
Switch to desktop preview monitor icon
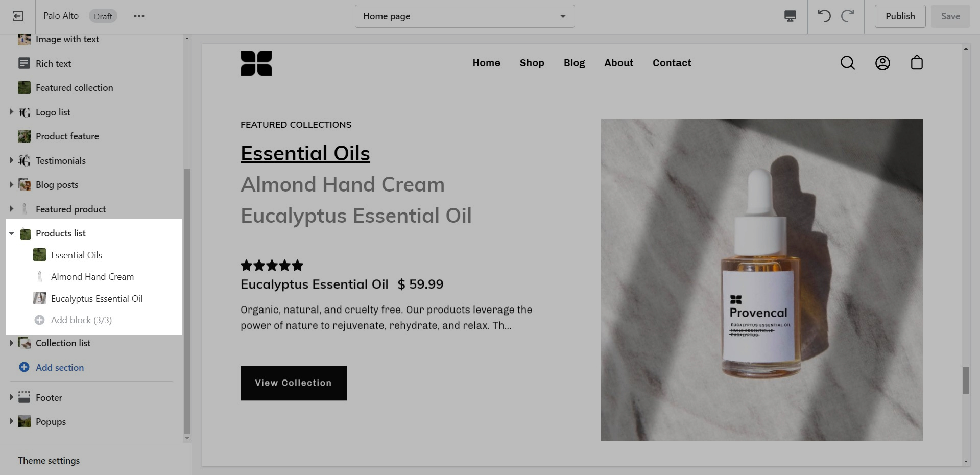click(x=790, y=16)
